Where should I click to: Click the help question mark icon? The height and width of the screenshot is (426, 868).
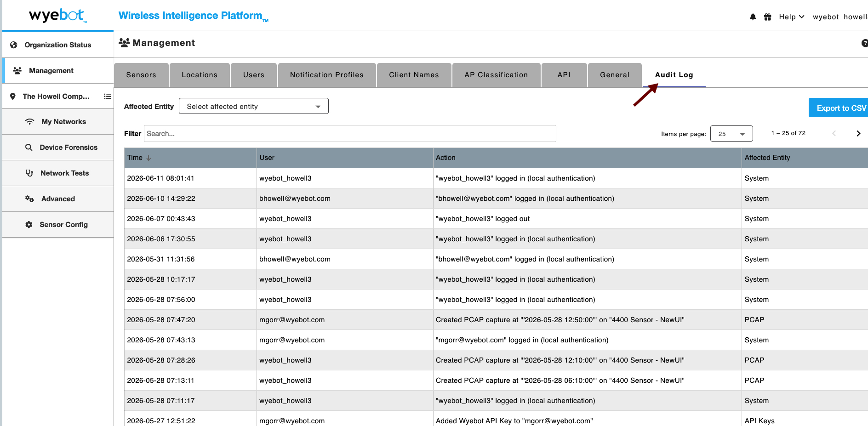click(864, 43)
